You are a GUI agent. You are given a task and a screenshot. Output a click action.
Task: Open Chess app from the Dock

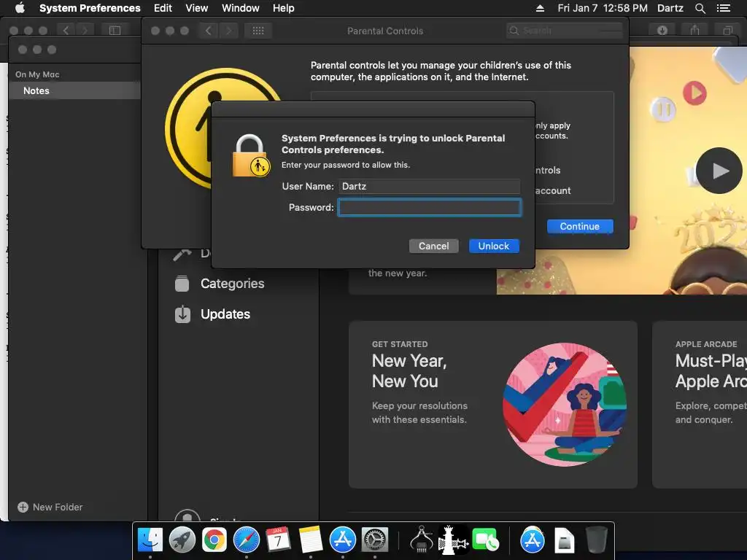452,540
